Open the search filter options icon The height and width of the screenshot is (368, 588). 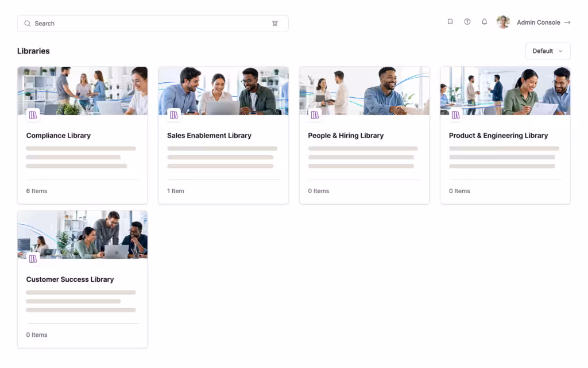click(x=275, y=23)
